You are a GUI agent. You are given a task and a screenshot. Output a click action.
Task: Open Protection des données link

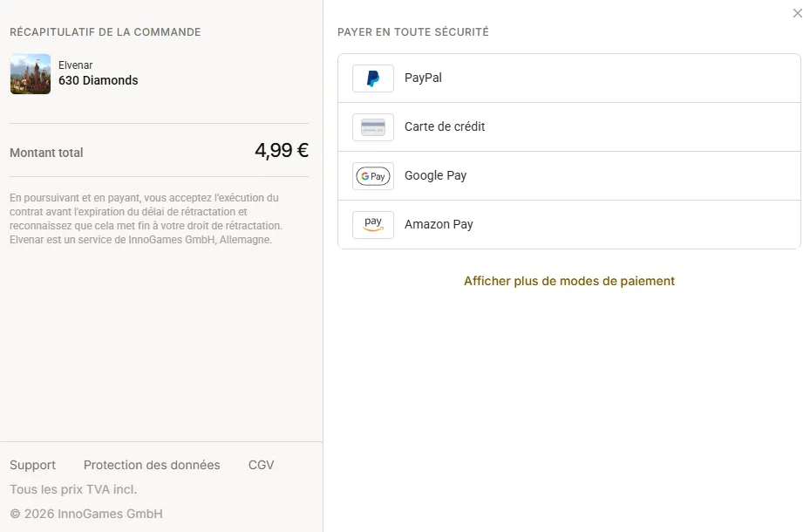click(152, 465)
